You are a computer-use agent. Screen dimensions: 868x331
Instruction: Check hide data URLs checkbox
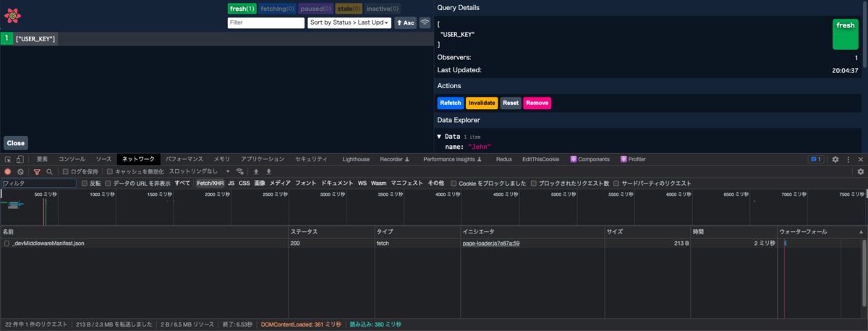(109, 184)
